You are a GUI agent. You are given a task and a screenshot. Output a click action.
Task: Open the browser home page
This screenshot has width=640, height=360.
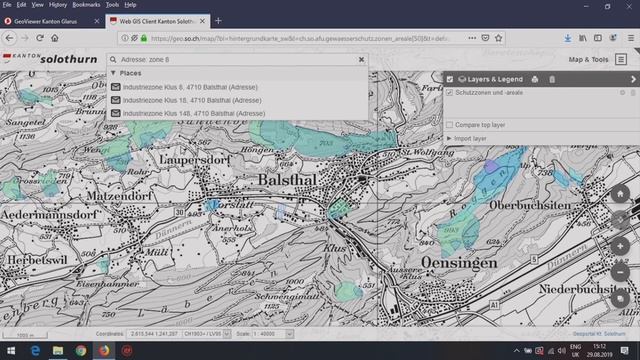pyautogui.click(x=55, y=38)
